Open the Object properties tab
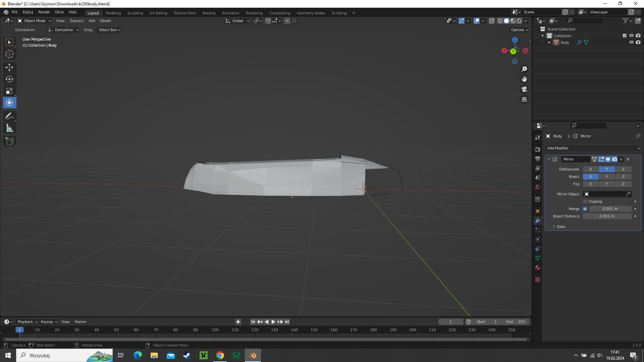644x362 pixels. coord(538,211)
